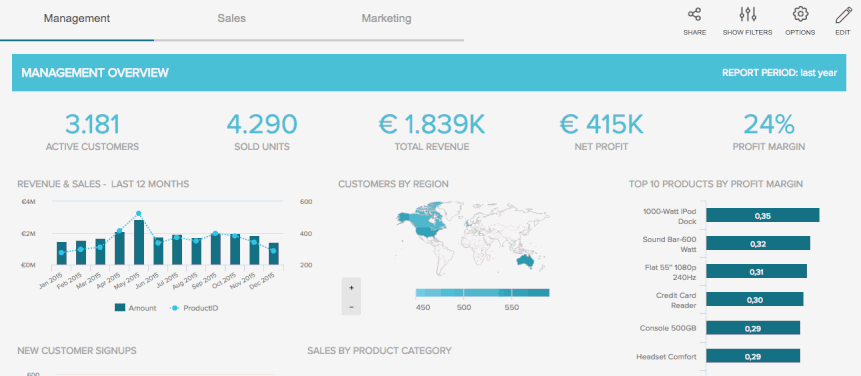Toggle Amount series in chart legend

(x=136, y=308)
